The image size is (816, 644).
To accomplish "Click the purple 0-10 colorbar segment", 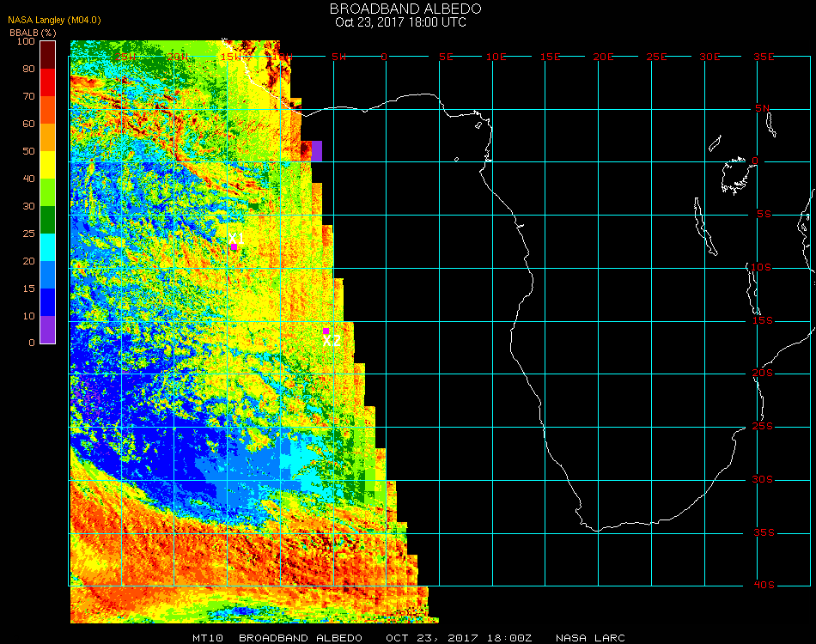I will [x=48, y=330].
